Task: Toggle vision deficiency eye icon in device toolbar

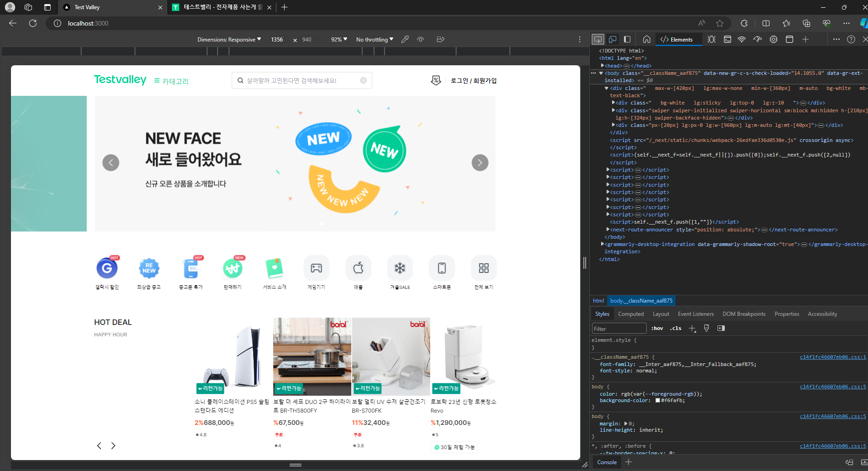Action: 421,40
